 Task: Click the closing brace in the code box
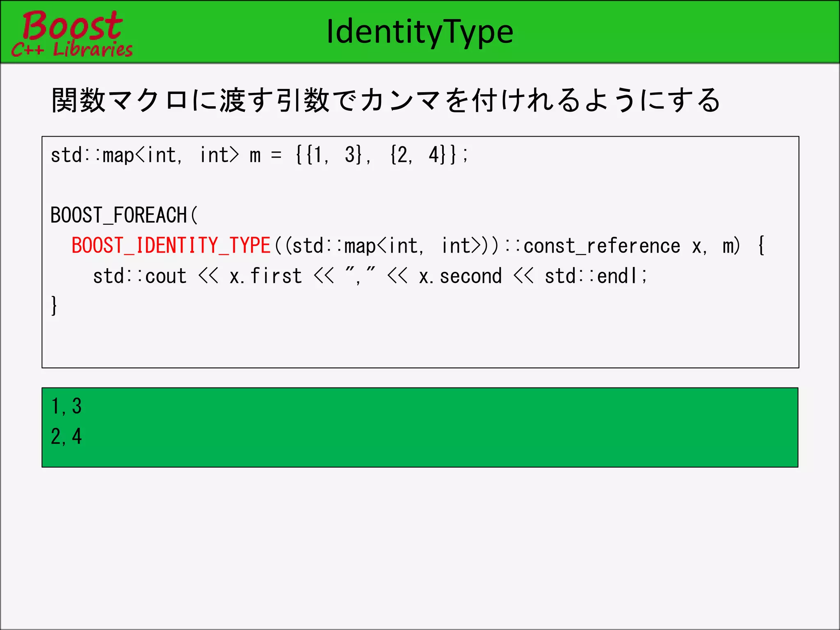[x=54, y=306]
